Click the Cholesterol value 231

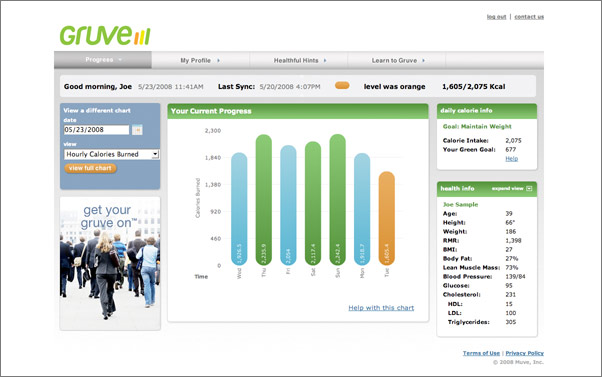(x=511, y=294)
